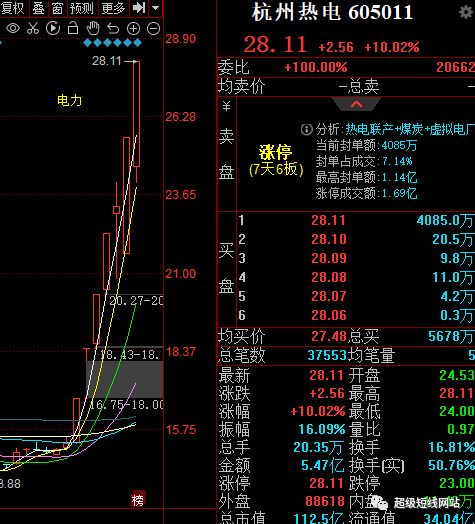The width and height of the screenshot is (475, 524).
Task: Click 总手 value 20.35万
Action: (318, 447)
